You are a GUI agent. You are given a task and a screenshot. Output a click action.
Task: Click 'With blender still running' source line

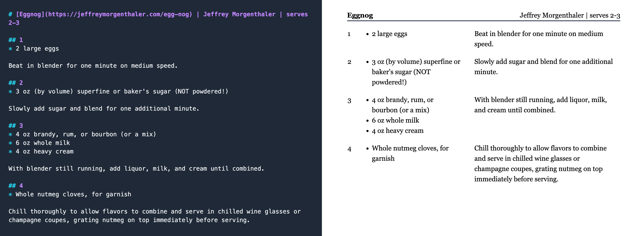(x=136, y=169)
